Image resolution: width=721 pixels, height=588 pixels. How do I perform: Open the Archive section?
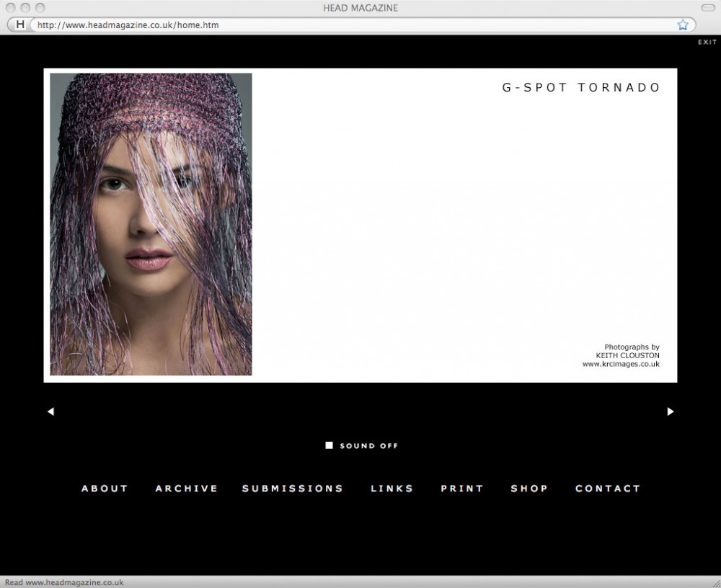point(186,489)
